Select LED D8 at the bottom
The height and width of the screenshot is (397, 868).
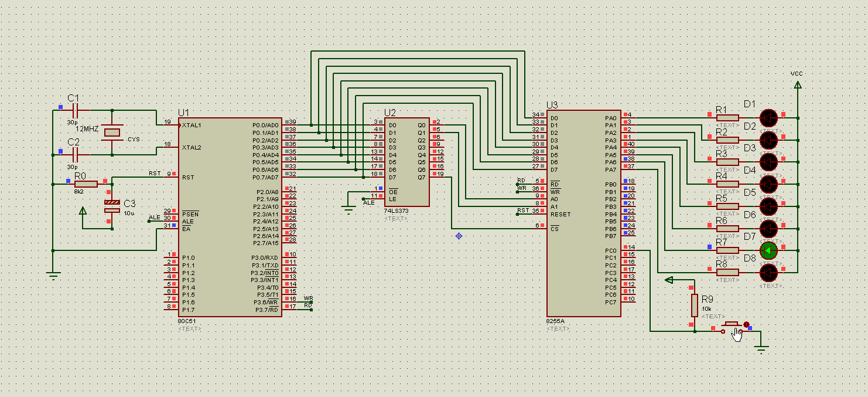(768, 272)
